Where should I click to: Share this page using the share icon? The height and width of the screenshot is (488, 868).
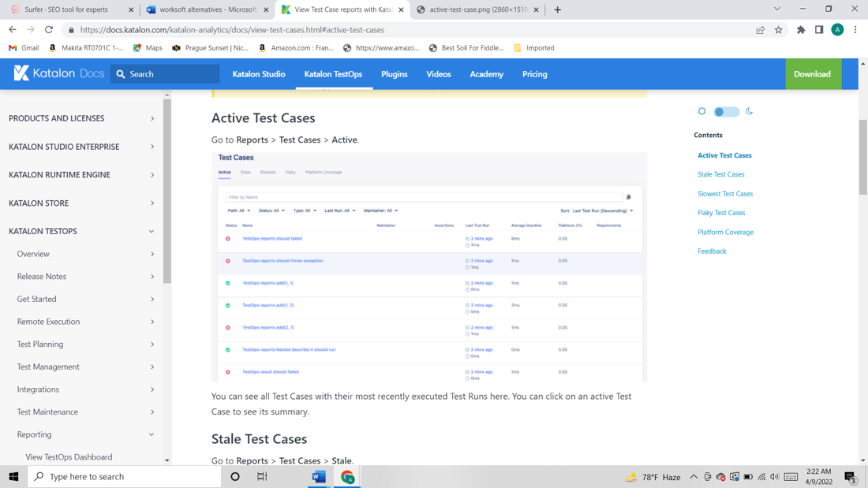pos(760,30)
